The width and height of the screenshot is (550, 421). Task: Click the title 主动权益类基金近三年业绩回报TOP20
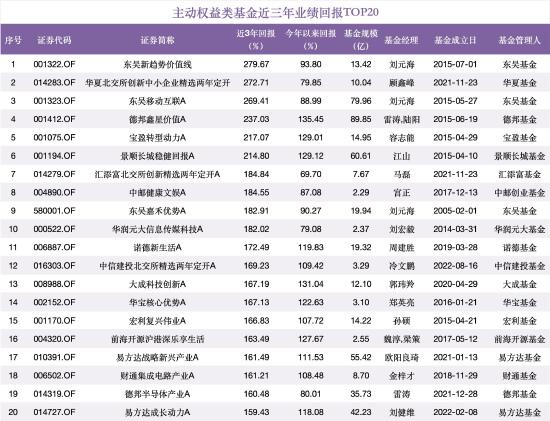tap(275, 12)
